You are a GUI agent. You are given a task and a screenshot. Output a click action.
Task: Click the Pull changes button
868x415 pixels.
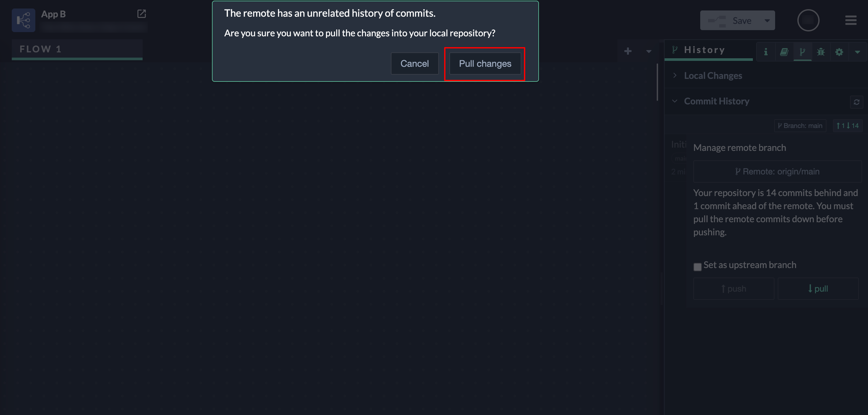(485, 64)
